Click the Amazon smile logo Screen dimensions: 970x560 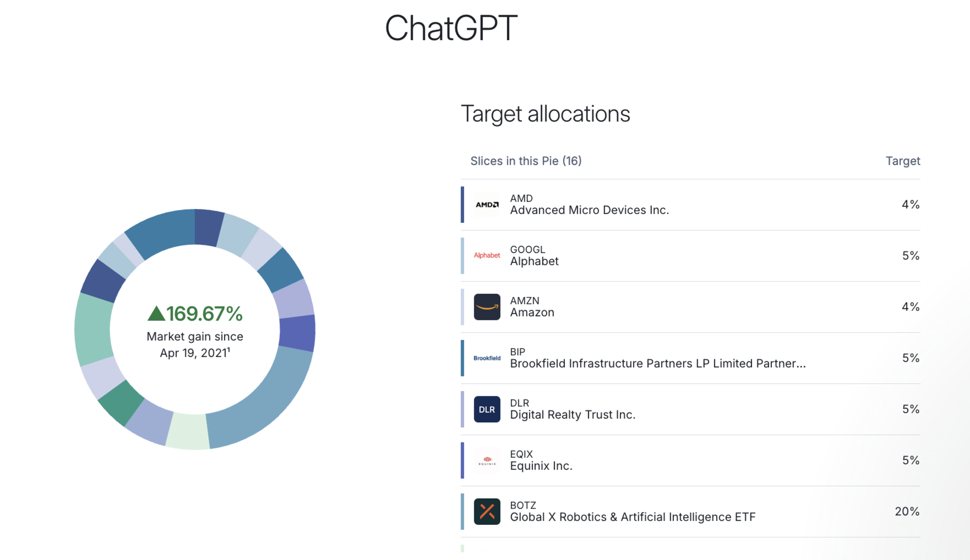(487, 307)
